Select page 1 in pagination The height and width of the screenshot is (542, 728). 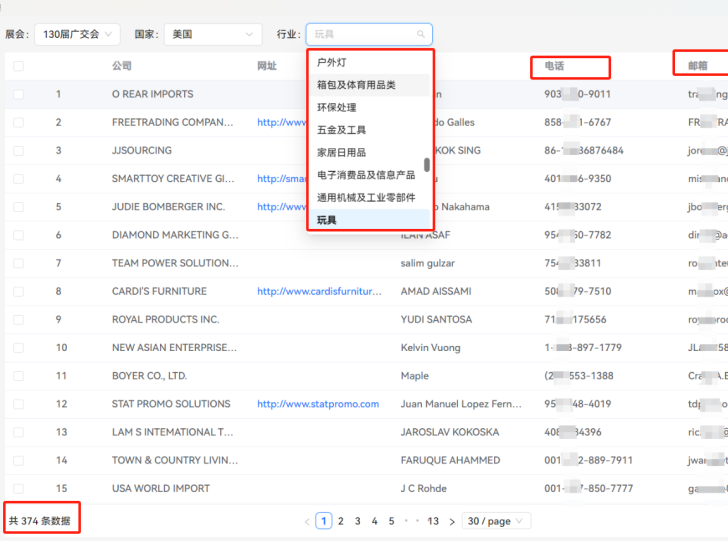click(324, 521)
